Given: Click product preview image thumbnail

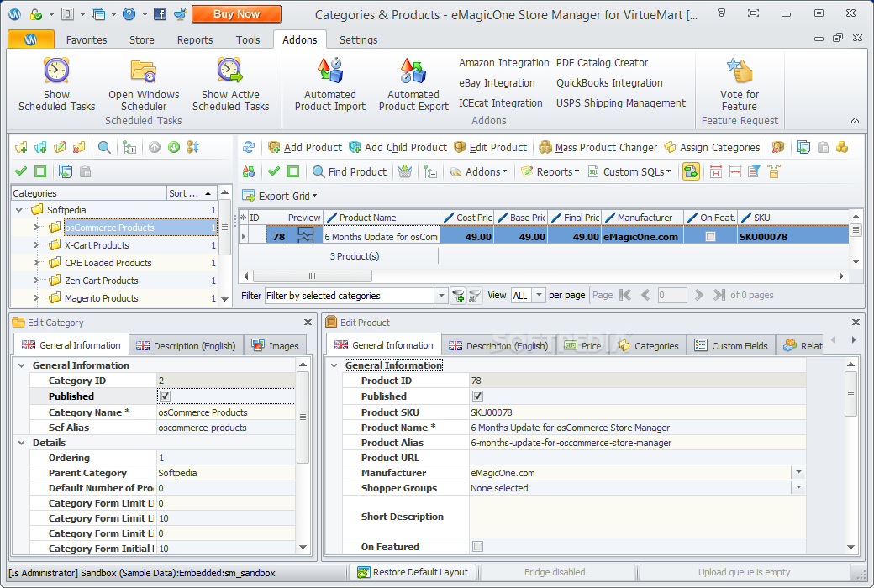Looking at the screenshot, I should pyautogui.click(x=305, y=236).
